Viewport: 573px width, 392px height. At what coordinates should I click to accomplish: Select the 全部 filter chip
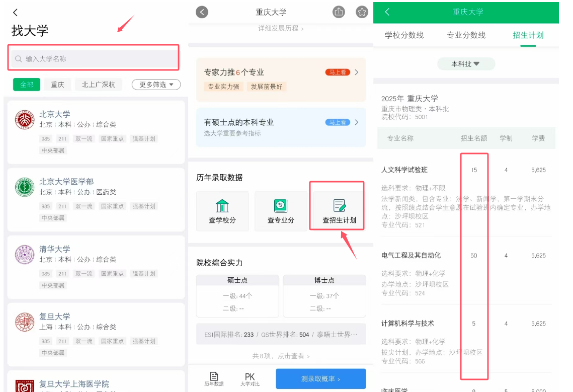(x=26, y=85)
